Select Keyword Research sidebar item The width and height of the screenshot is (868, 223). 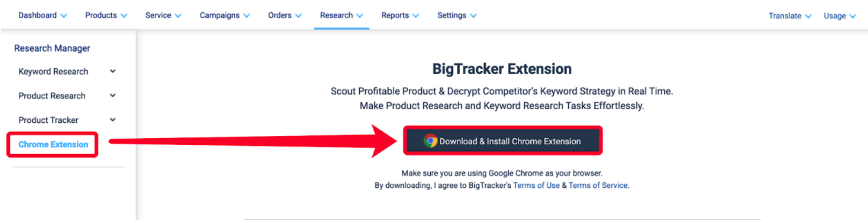click(x=53, y=71)
